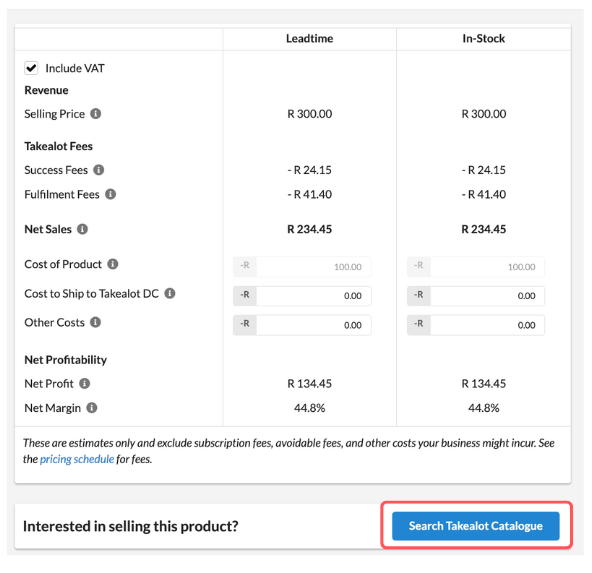
Task: Select the In-Stock Net Sales R 234.45
Action: (484, 229)
